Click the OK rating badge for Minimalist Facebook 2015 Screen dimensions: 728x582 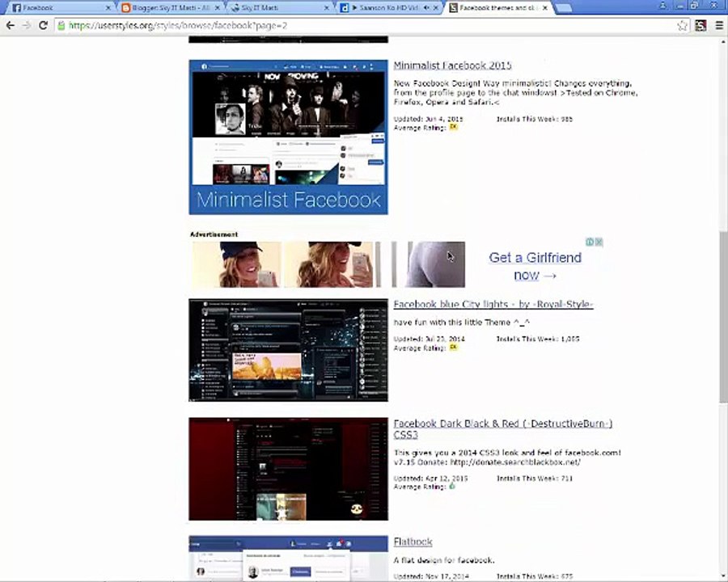click(453, 127)
